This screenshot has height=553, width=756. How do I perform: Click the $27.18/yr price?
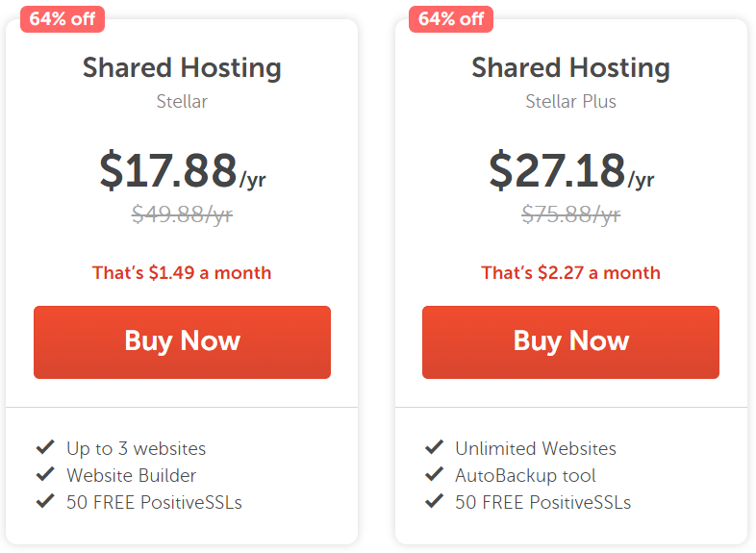(x=571, y=169)
